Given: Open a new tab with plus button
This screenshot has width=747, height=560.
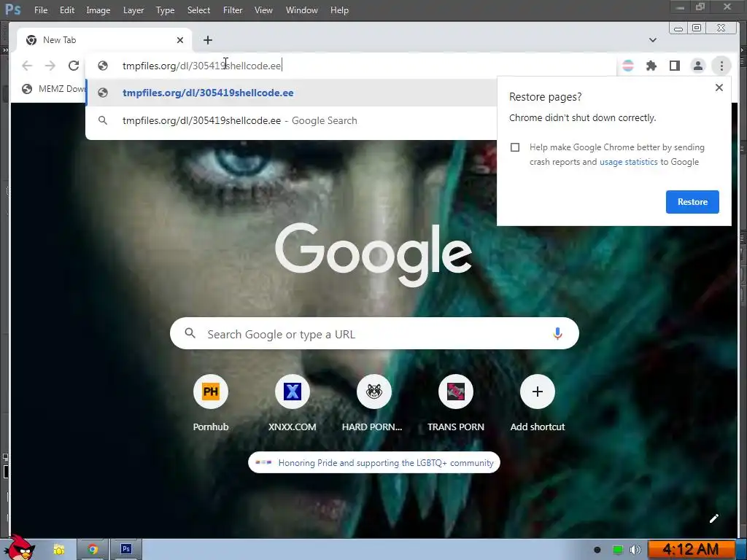Looking at the screenshot, I should (208, 40).
